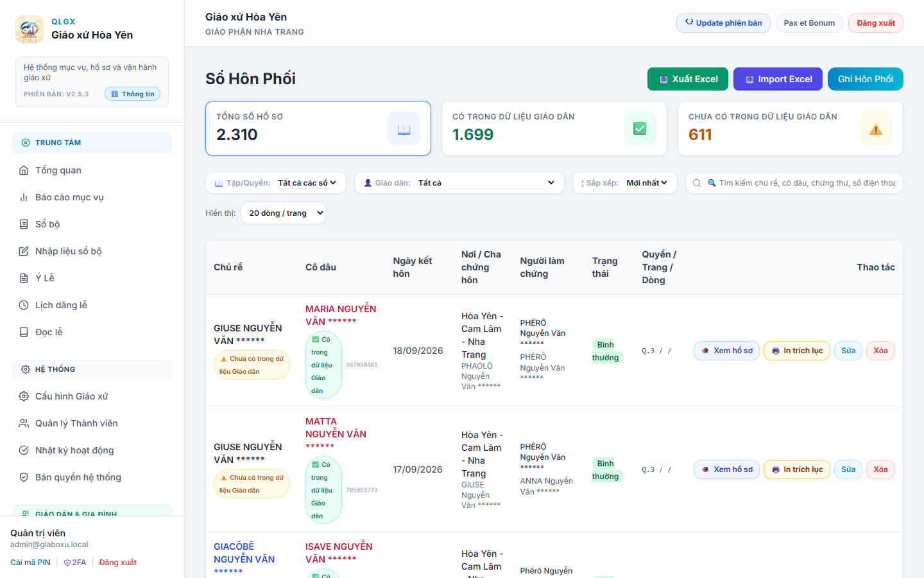Click Ghi Hôn Phối button
This screenshot has height=578, width=924.
pyautogui.click(x=866, y=79)
